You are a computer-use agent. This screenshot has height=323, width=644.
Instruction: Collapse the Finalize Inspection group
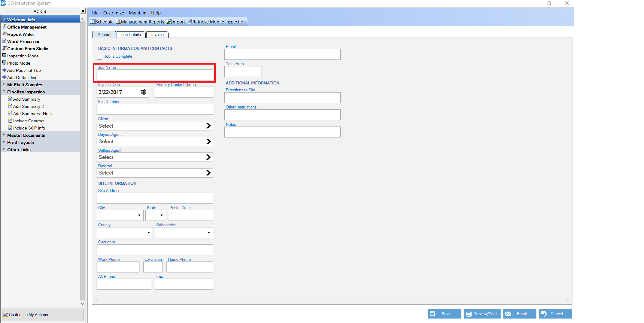pyautogui.click(x=4, y=91)
